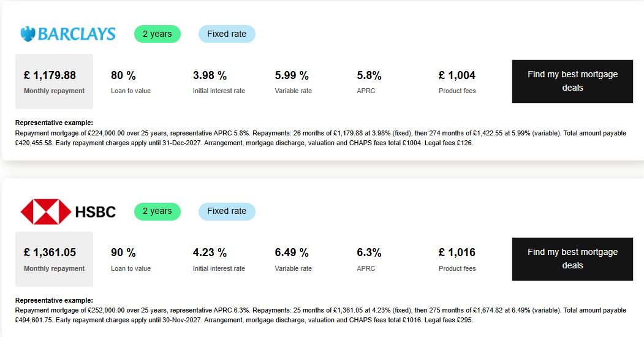The image size is (644, 337).
Task: Select the 6.3% APRC value
Action: 369,252
